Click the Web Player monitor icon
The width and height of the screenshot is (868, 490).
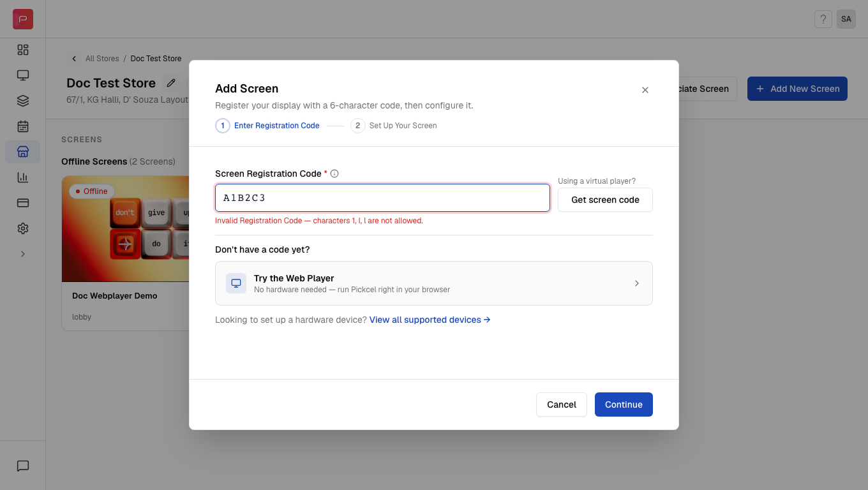[x=236, y=283]
